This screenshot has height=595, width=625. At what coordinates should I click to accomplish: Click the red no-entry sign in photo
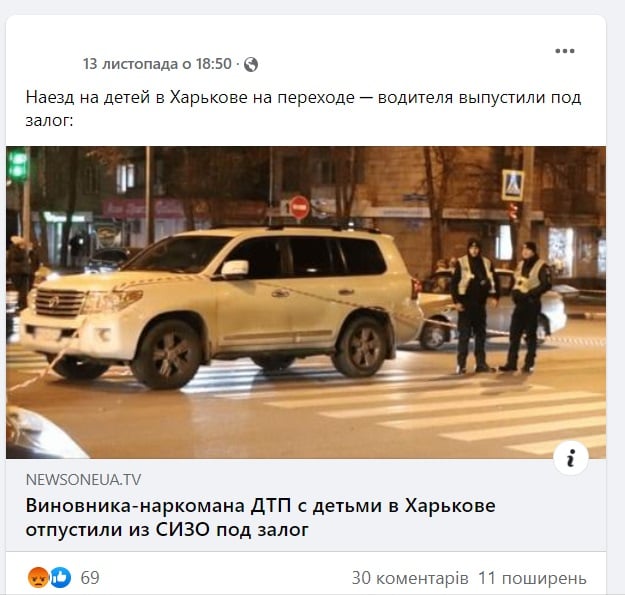(299, 207)
